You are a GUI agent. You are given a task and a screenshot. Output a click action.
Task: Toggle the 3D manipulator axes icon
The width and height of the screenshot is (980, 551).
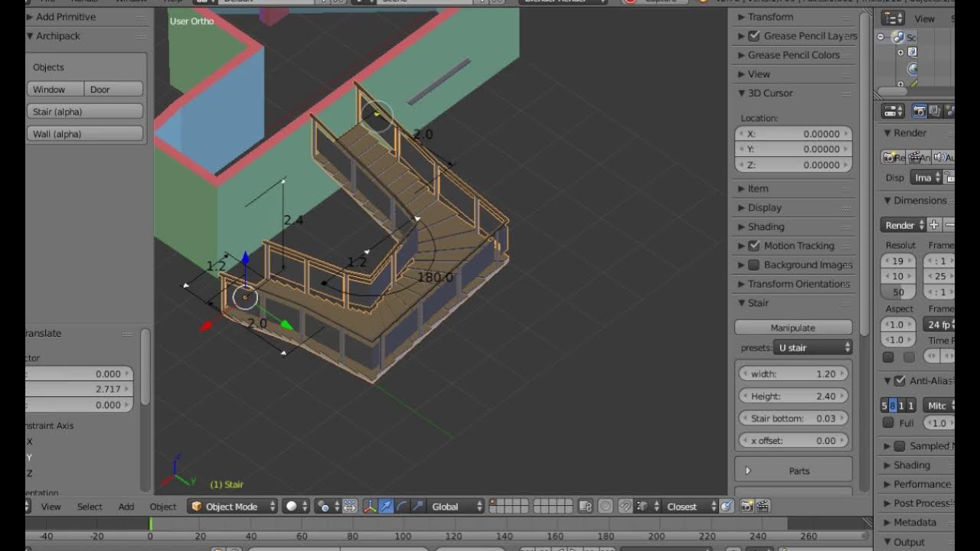point(369,507)
